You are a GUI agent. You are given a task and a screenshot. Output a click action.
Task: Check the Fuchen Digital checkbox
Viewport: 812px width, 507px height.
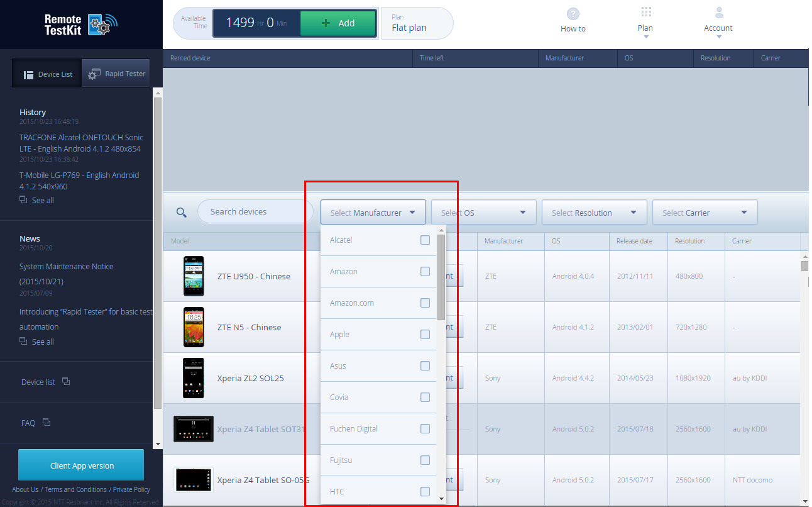pos(425,429)
